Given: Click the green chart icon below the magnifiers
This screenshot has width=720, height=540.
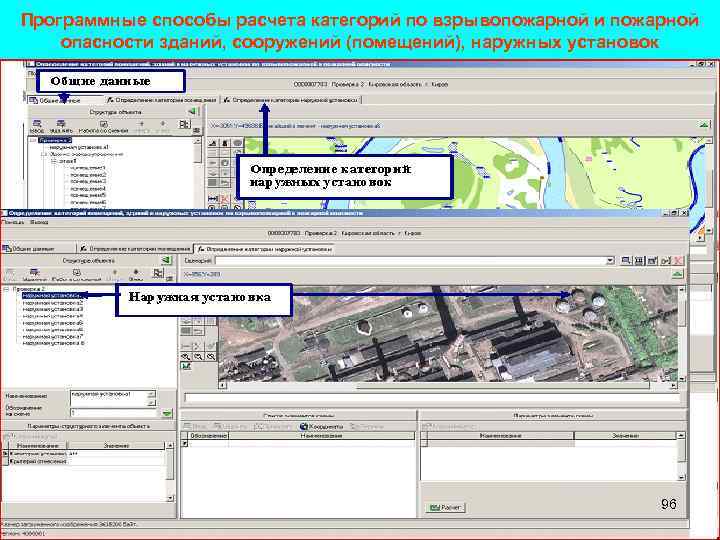Looking at the screenshot, I should (x=186, y=366).
